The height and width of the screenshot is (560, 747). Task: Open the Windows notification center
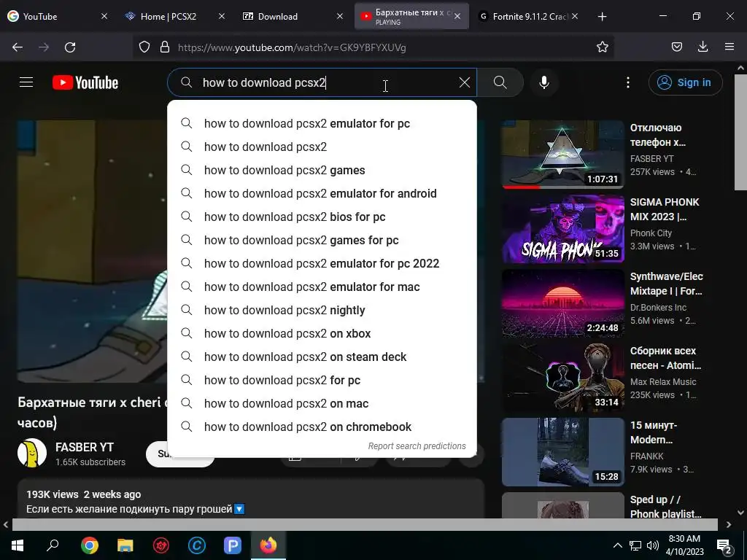(724, 545)
